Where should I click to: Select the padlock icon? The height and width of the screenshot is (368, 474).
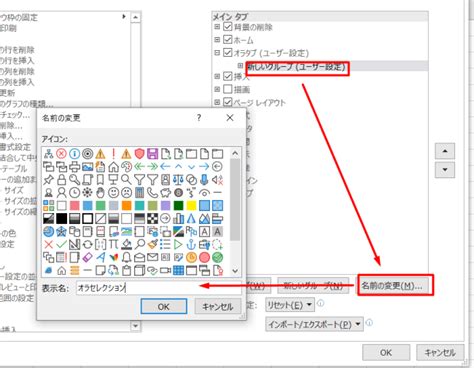pos(61,180)
